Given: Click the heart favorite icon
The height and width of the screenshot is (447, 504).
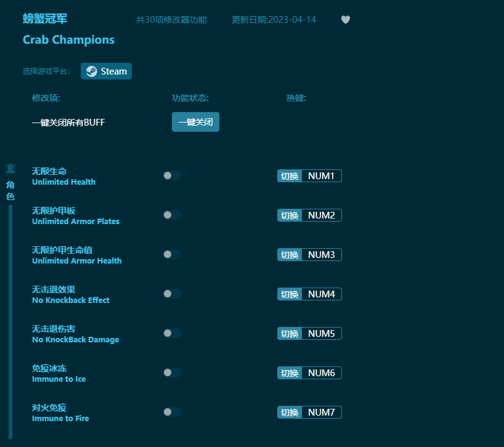Looking at the screenshot, I should [x=346, y=20].
